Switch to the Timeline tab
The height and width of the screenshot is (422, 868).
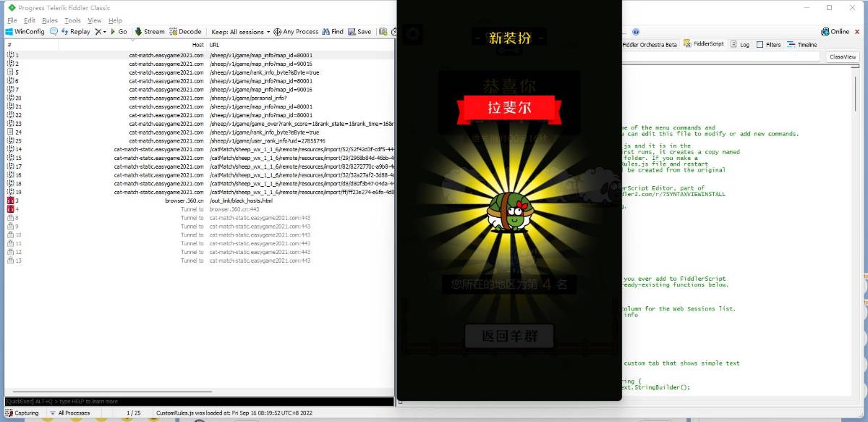[x=802, y=45]
